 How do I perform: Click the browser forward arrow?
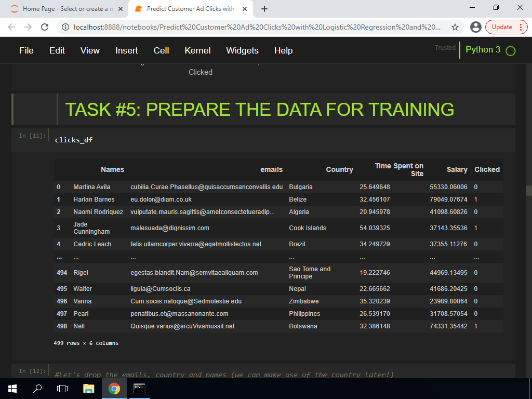[28, 27]
